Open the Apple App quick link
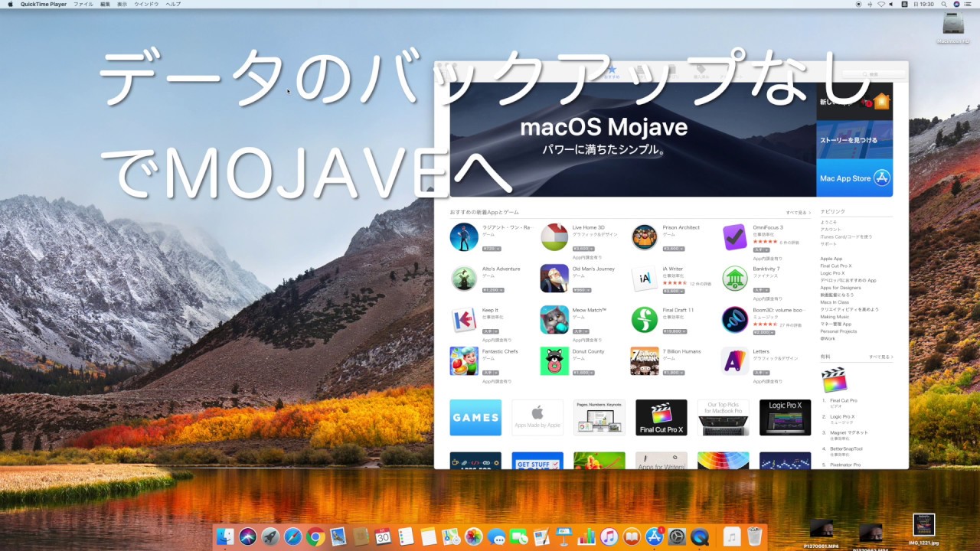Screen dimensions: 980x551 pyautogui.click(x=831, y=259)
